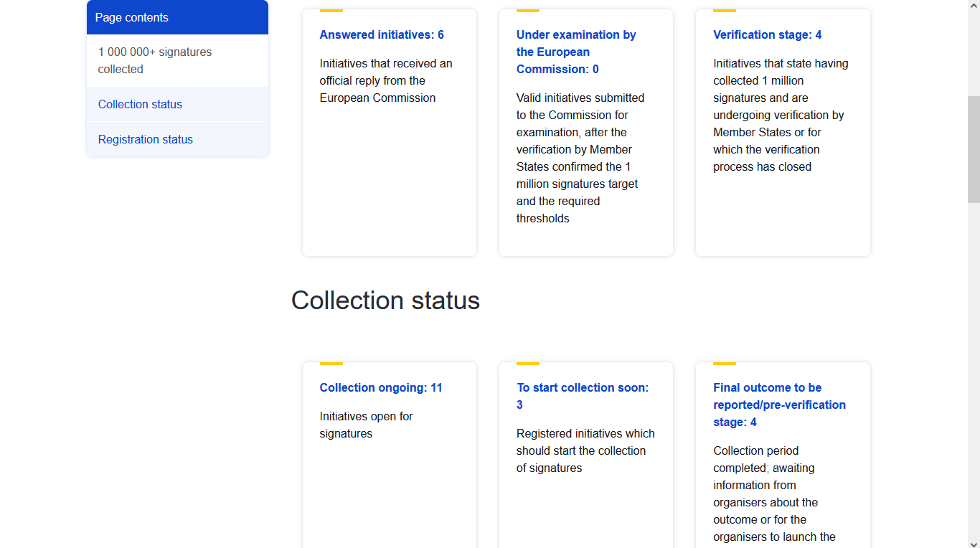The width and height of the screenshot is (980, 548).
Task: Select '1 000 000+ signatures collected' sidebar item
Action: (155, 60)
